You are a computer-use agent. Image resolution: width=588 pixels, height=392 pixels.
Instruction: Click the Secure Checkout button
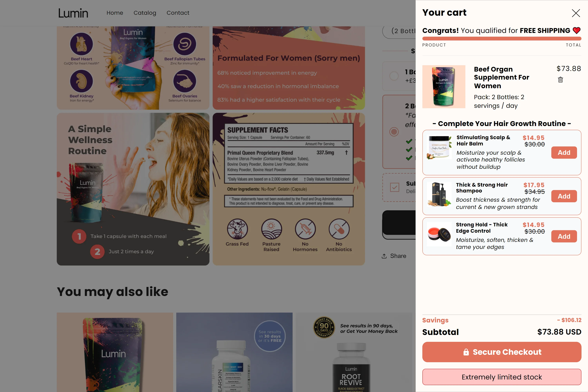pos(502,352)
